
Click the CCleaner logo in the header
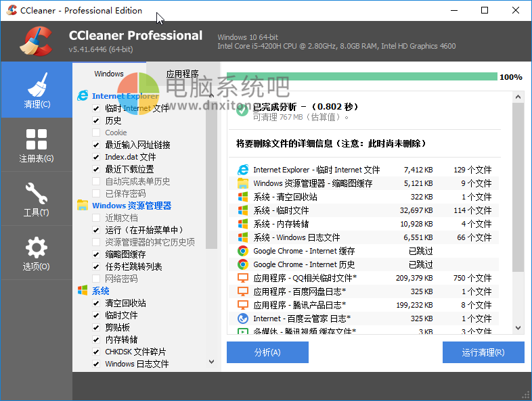pos(36,41)
